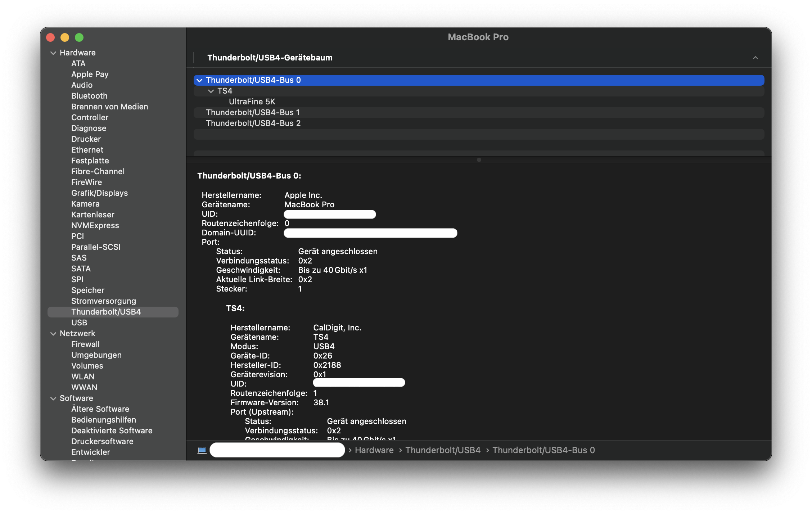The width and height of the screenshot is (812, 514).
Task: Select the Thunderbolt/USB4-Bus 2 row
Action: (x=479, y=123)
